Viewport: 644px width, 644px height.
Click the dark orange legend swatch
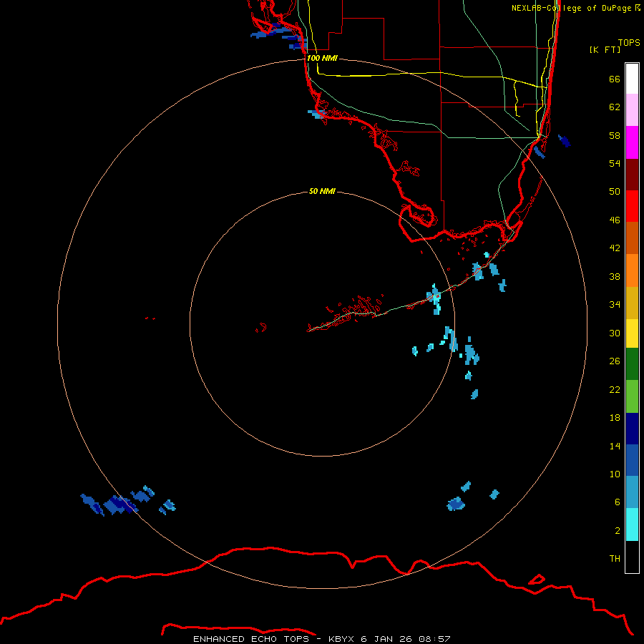pyautogui.click(x=632, y=238)
